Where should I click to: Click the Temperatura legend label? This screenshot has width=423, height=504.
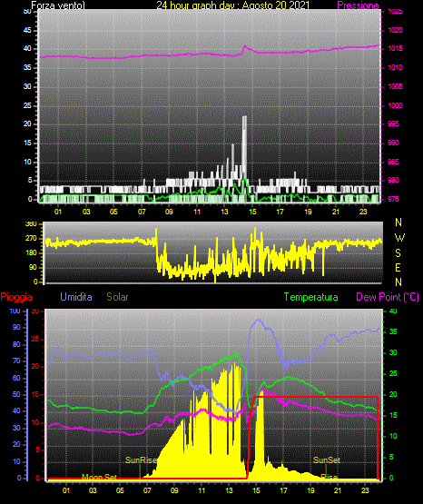pos(310,297)
